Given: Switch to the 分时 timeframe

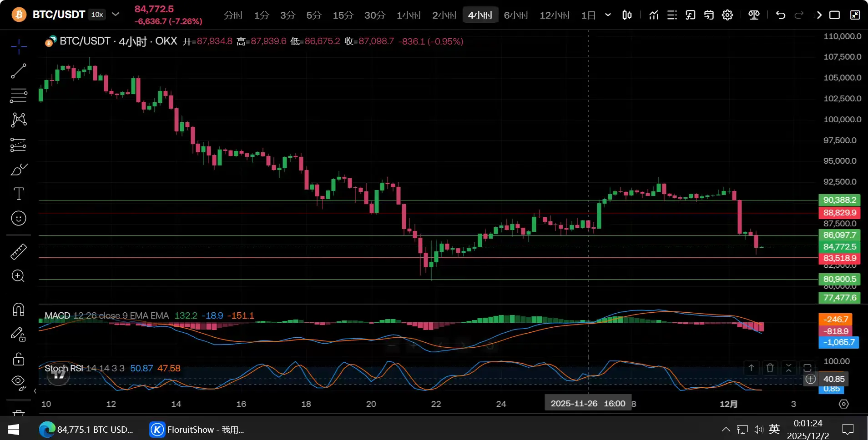Looking at the screenshot, I should (x=233, y=15).
